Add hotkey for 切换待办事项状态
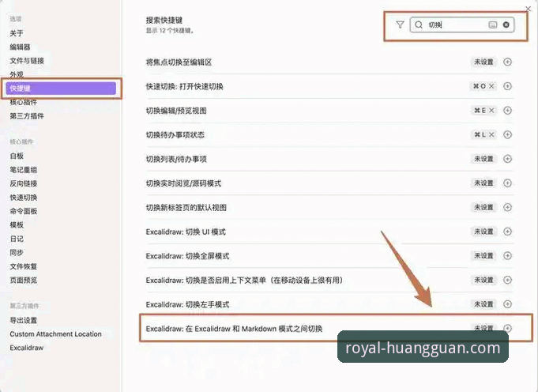 pyautogui.click(x=507, y=134)
